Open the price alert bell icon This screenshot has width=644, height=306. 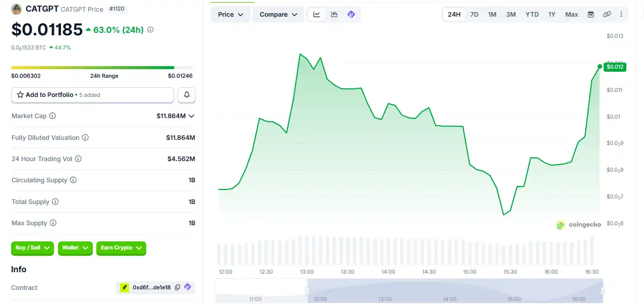coord(187,95)
